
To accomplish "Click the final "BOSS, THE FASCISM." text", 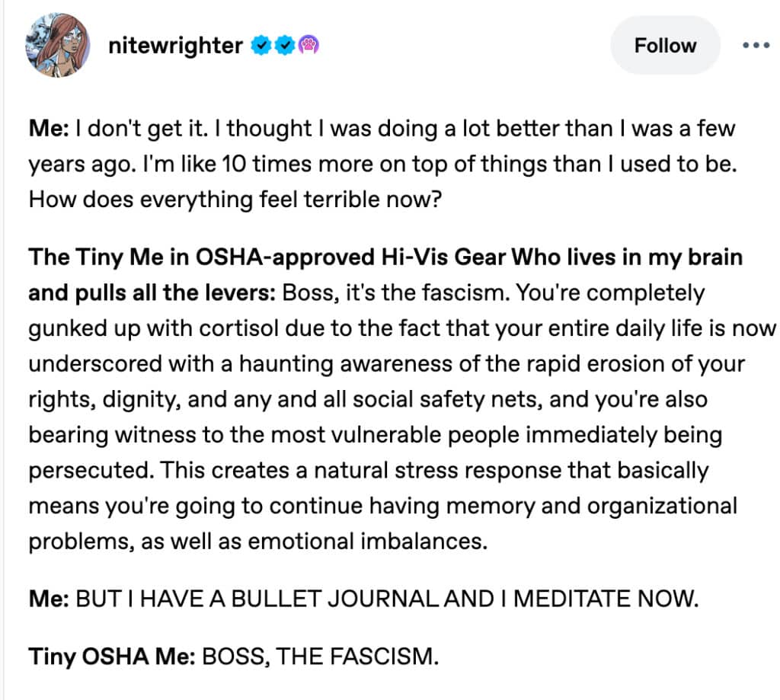I will pos(320,655).
